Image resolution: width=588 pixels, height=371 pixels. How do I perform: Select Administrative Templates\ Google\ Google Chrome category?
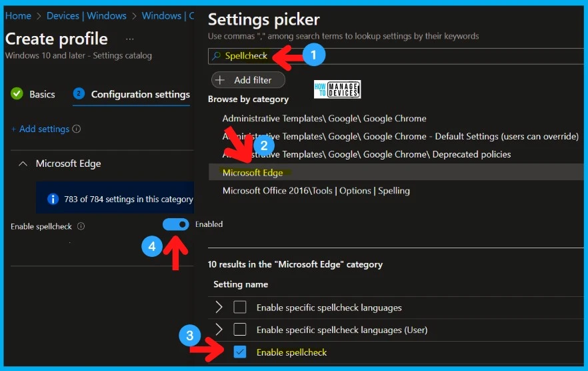point(324,119)
